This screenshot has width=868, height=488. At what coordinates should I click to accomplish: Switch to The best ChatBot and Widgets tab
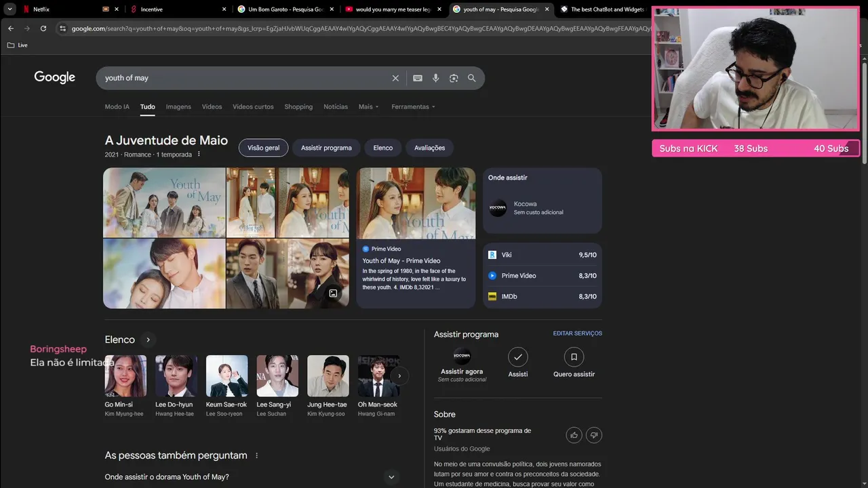602,9
